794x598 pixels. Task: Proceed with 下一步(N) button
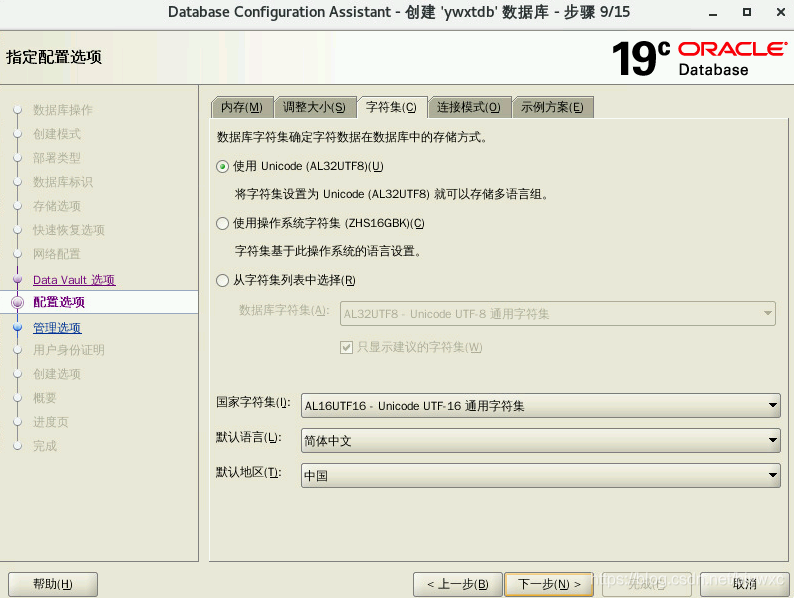[549, 584]
